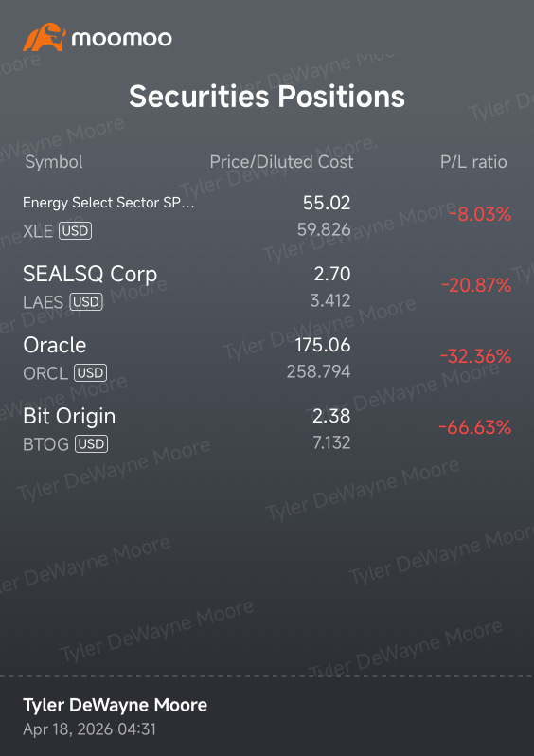
Task: Click the -66.63% P/L value for BTOG
Action: coord(474,427)
